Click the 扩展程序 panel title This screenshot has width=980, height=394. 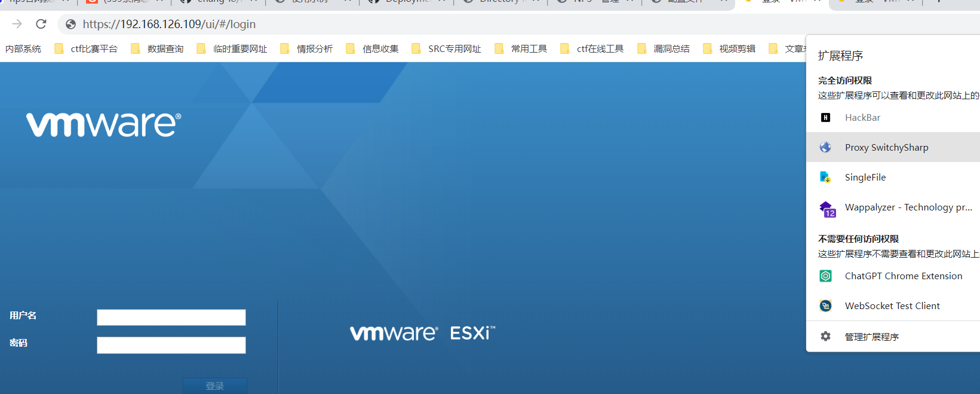(840, 56)
